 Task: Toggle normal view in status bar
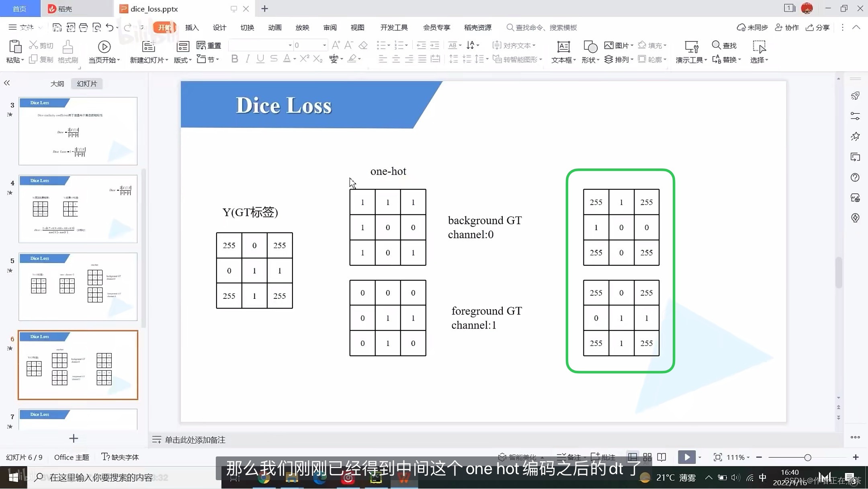click(633, 457)
